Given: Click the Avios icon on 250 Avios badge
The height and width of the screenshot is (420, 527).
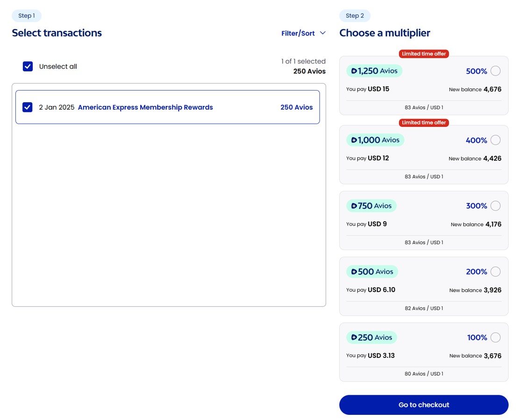Looking at the screenshot, I should pyautogui.click(x=354, y=337).
